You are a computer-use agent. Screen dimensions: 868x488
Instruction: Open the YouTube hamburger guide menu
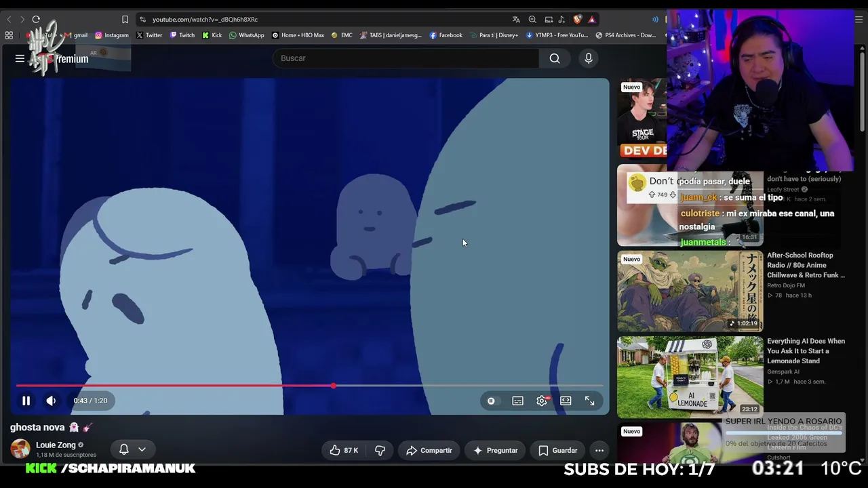pos(20,58)
